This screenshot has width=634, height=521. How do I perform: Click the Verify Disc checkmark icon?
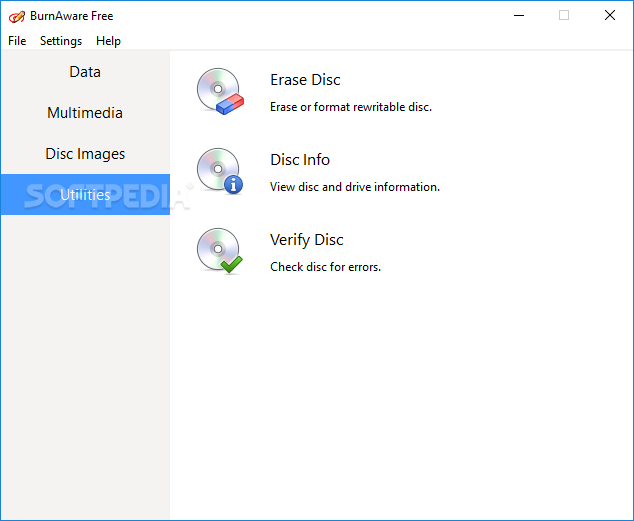[220, 251]
